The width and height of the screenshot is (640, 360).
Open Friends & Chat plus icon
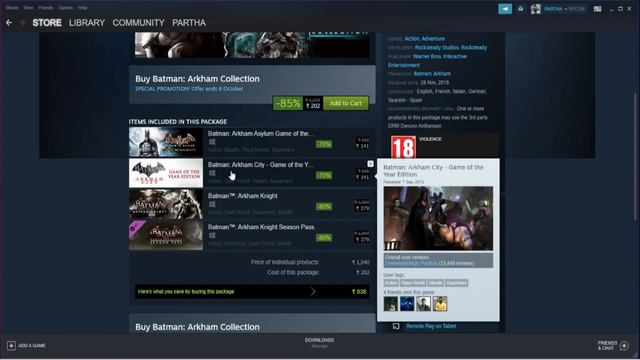point(624,346)
